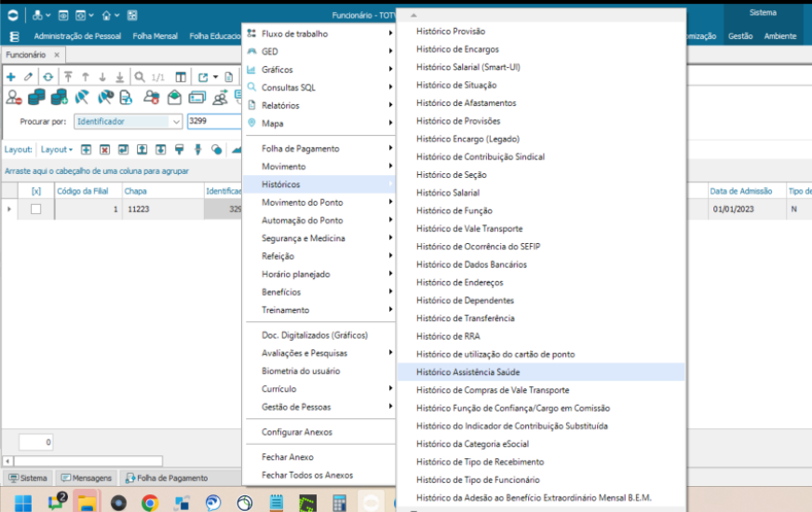Viewport: 812px width, 512px height.
Task: Select Histórico da Categoria eSocial
Action: 541,444
